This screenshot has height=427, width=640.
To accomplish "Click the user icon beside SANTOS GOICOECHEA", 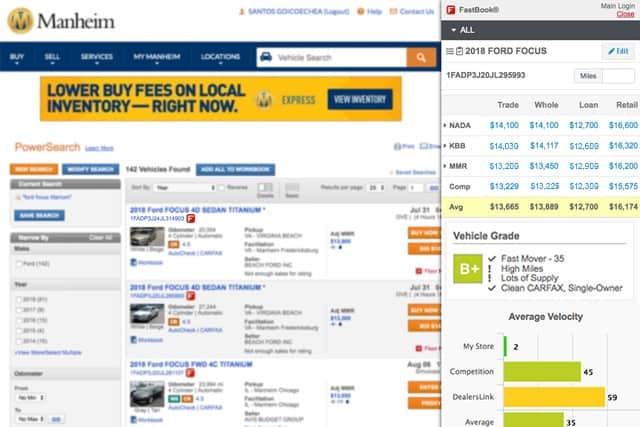I will coord(242,12).
